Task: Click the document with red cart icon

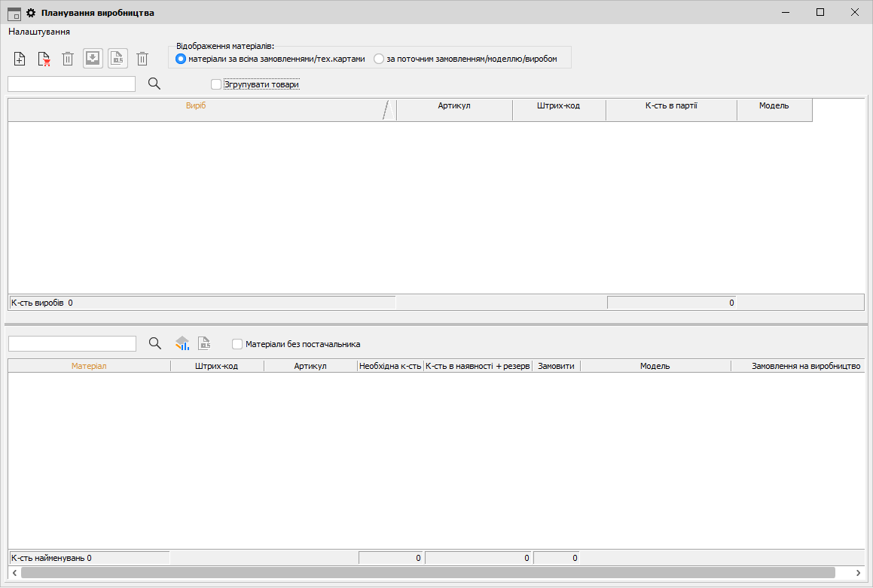Action: pos(44,59)
